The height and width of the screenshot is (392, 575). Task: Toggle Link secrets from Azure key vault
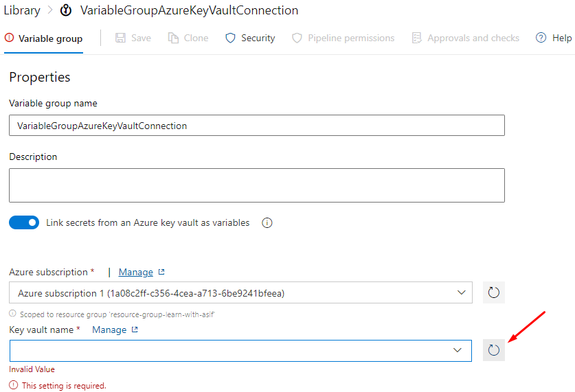pos(24,223)
